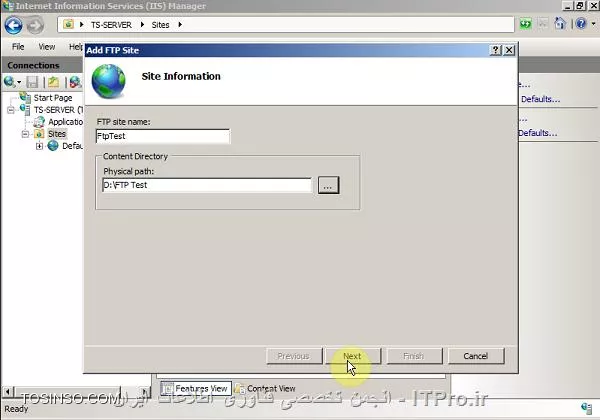Screen dimensions: 600x420
Task: Expand the Default Web Site node
Action: (39, 146)
